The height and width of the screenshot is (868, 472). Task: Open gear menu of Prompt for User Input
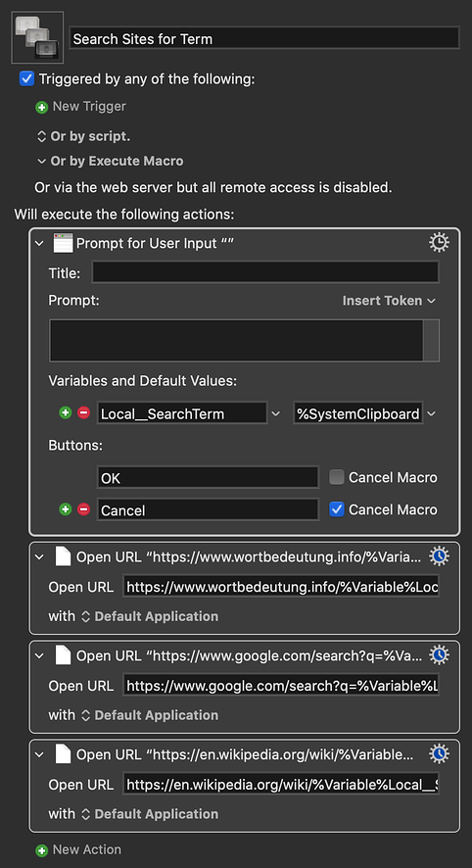(x=440, y=242)
